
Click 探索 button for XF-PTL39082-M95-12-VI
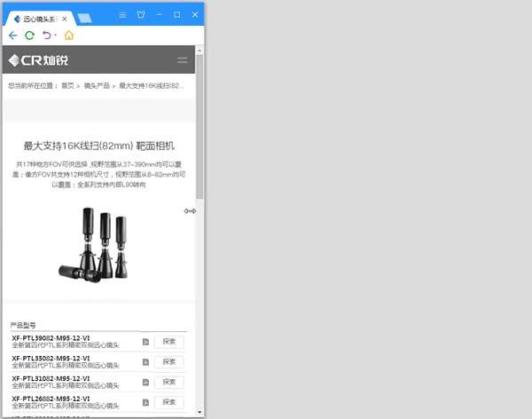[x=169, y=342]
